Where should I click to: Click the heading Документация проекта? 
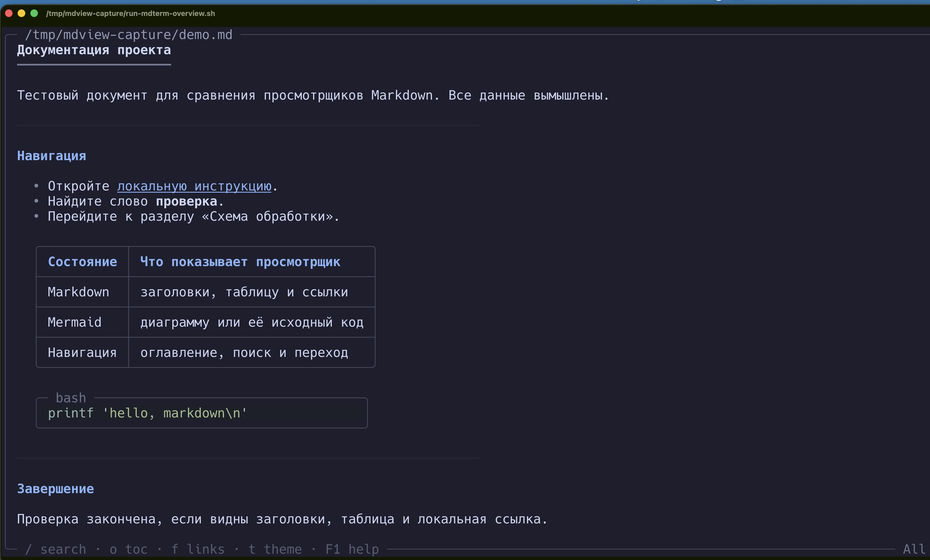[94, 50]
